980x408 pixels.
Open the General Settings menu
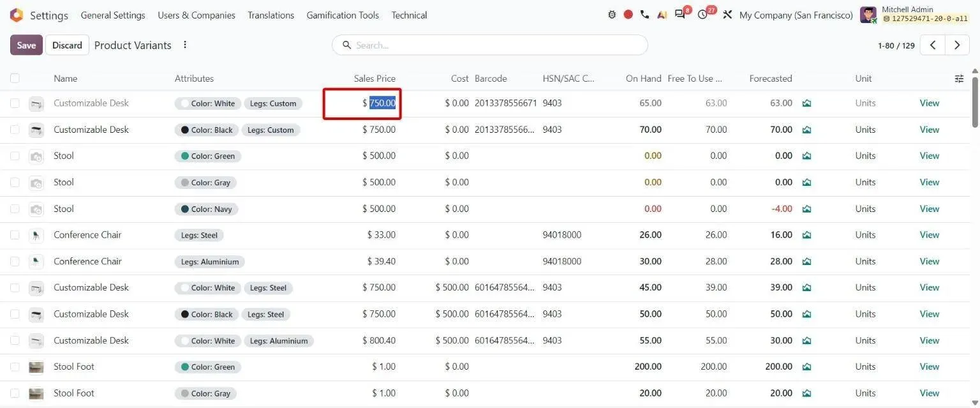click(x=113, y=15)
